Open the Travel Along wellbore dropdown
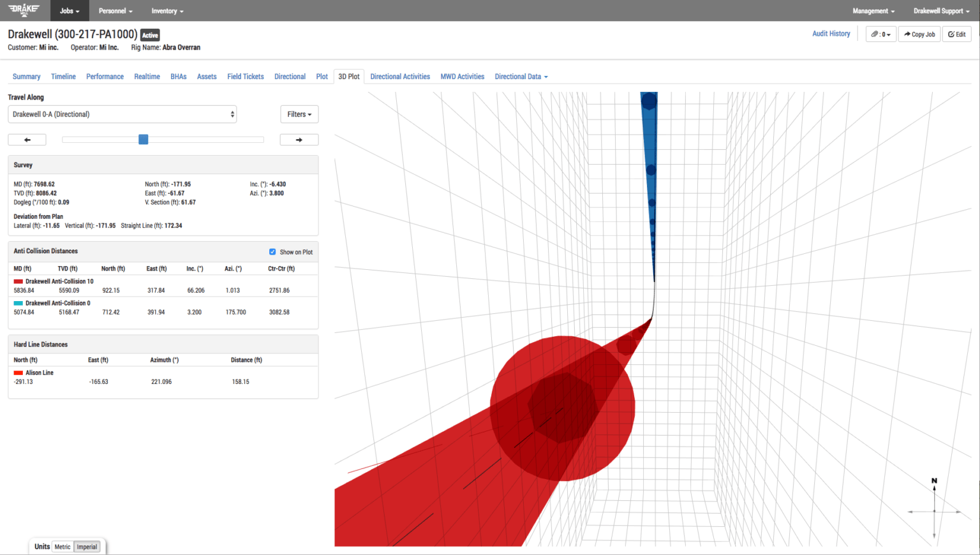Viewport: 980px width, 555px height. click(122, 114)
